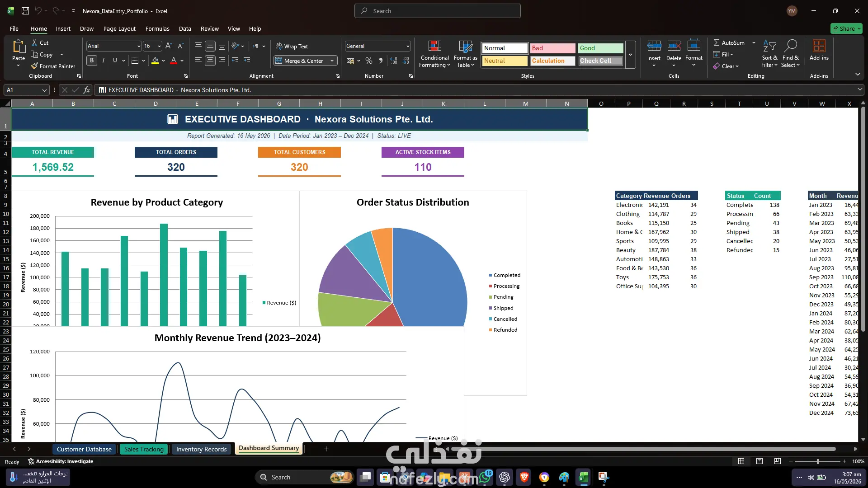Screen dimensions: 868x488
Task: Apply the Good cell style
Action: coord(600,48)
